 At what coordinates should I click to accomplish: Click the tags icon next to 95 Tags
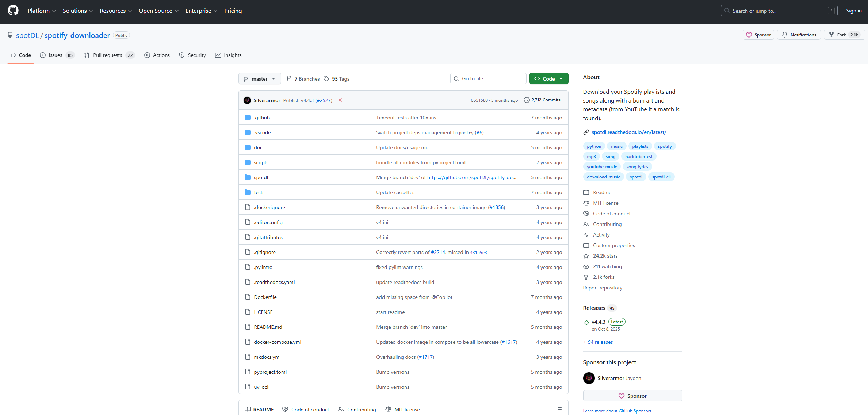[326, 79]
